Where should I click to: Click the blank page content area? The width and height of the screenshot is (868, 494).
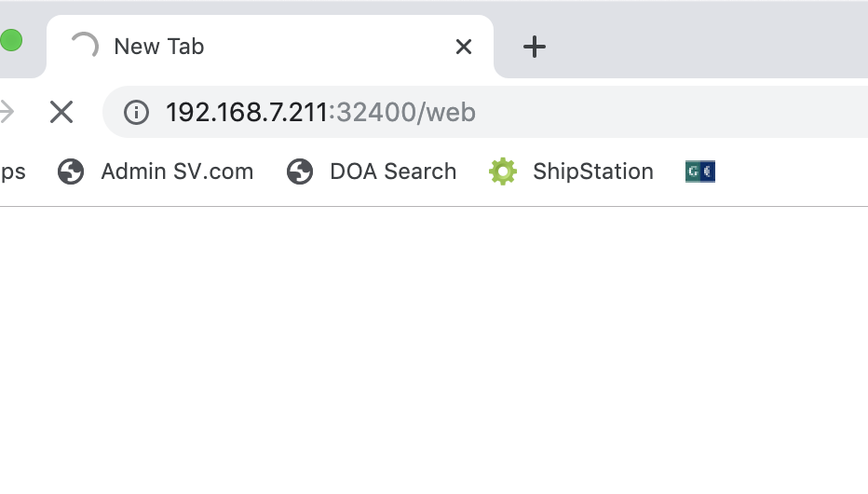pos(434,354)
